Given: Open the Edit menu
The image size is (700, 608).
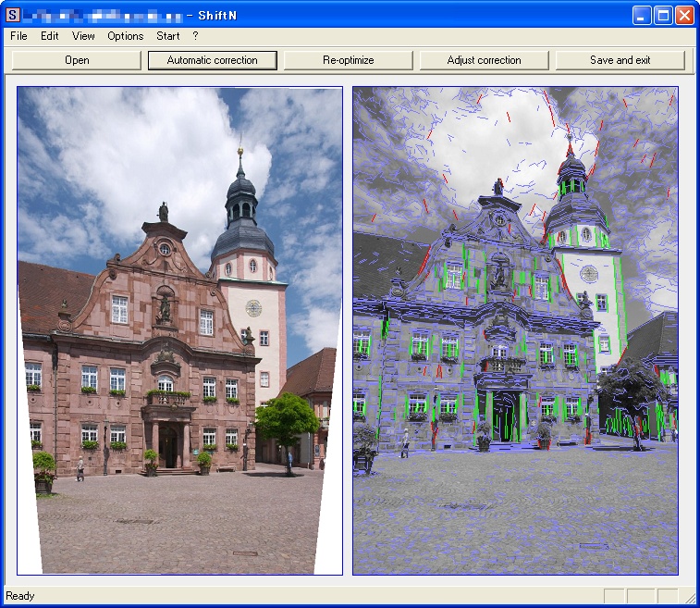Looking at the screenshot, I should point(49,36).
